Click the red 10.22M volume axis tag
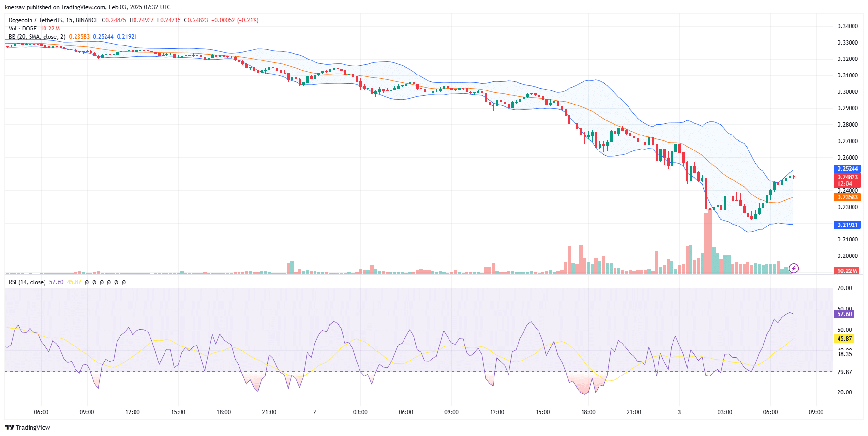This screenshot has height=436, width=868. [x=847, y=271]
